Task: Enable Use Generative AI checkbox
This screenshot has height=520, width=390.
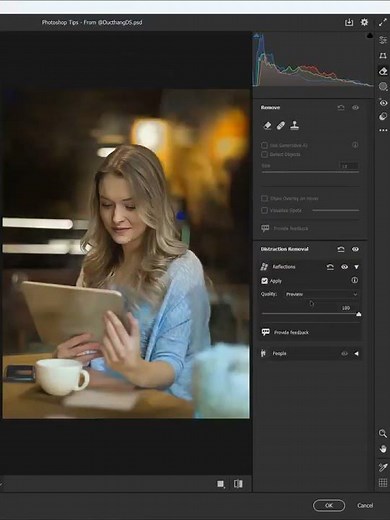Action: [x=264, y=145]
